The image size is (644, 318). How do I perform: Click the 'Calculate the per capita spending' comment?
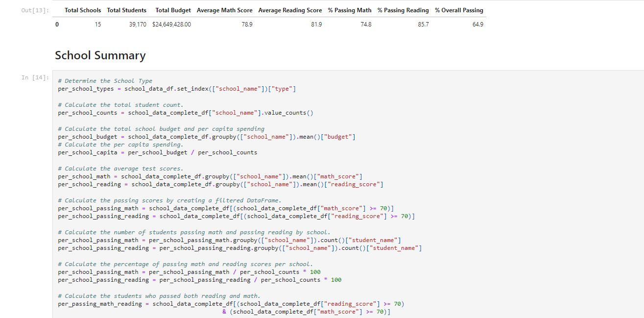coord(120,145)
